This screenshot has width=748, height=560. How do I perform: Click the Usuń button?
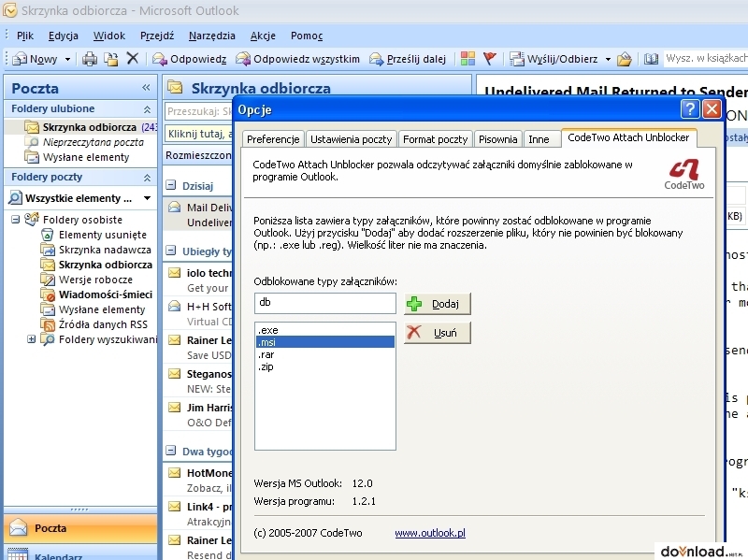[437, 333]
